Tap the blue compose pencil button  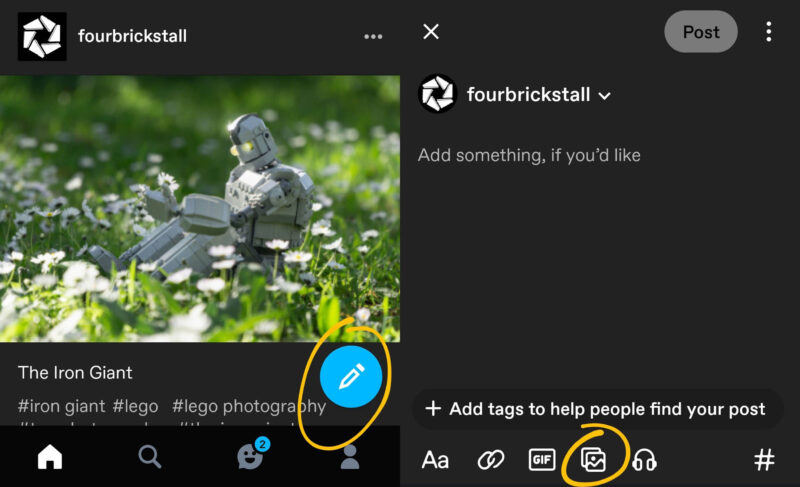tap(351, 376)
